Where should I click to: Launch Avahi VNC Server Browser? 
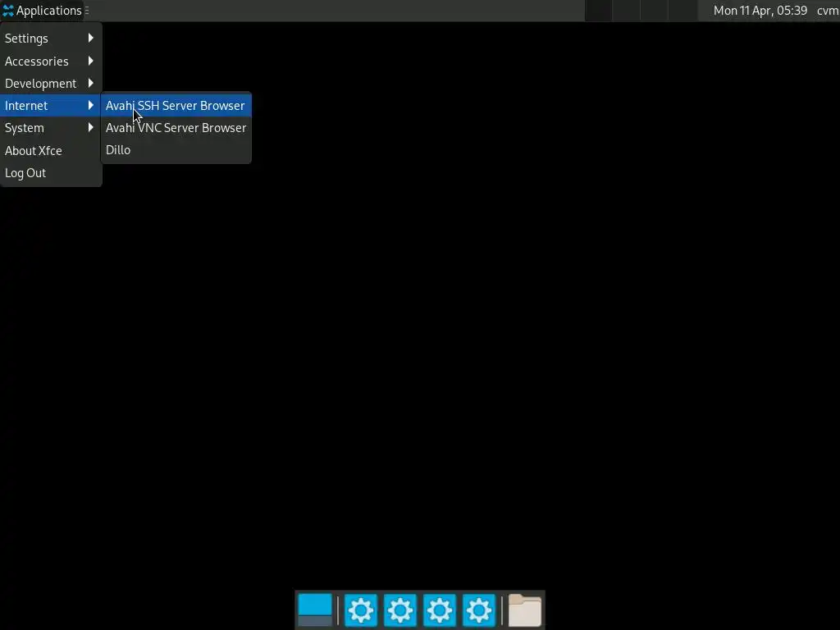pos(176,128)
